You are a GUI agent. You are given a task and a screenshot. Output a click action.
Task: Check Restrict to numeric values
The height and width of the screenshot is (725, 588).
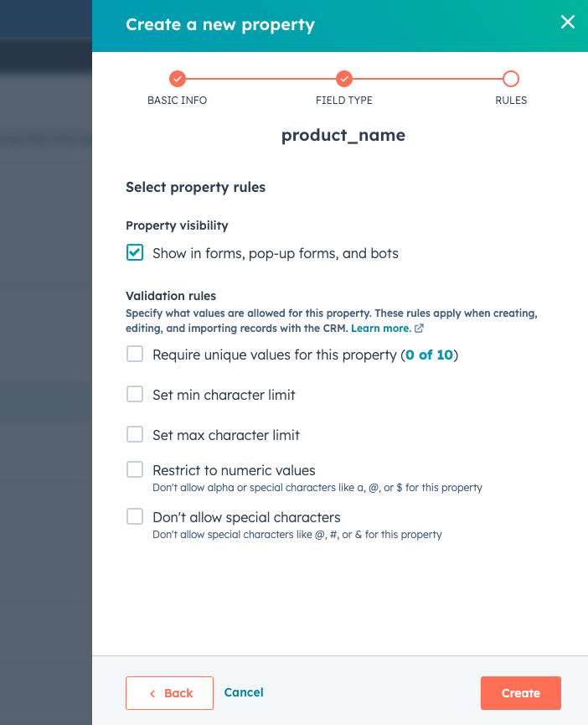135,470
